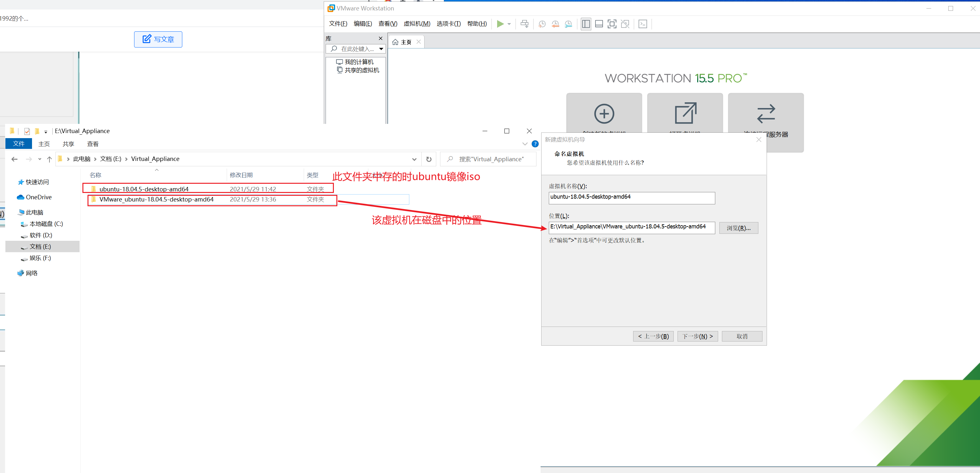This screenshot has height=473, width=980.
Task: Click 浏览(R)... button
Action: (x=738, y=228)
